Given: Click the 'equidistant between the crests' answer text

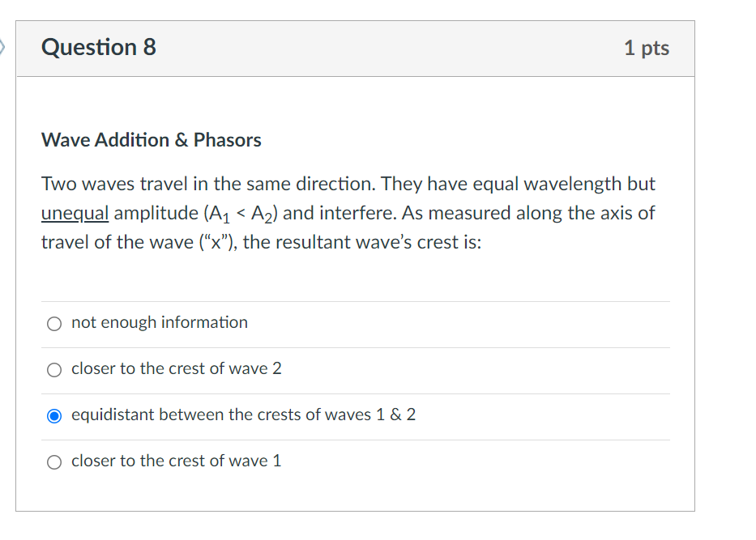Looking at the screenshot, I should [x=243, y=415].
